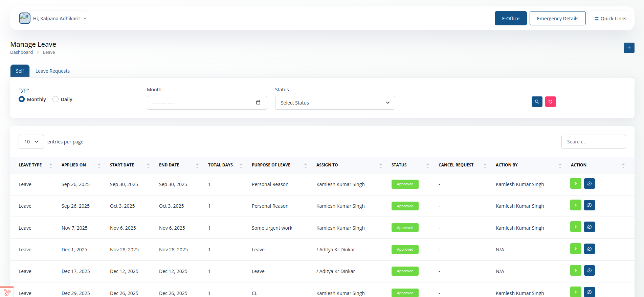Open the E-Office button
644x297 pixels.
click(x=511, y=18)
